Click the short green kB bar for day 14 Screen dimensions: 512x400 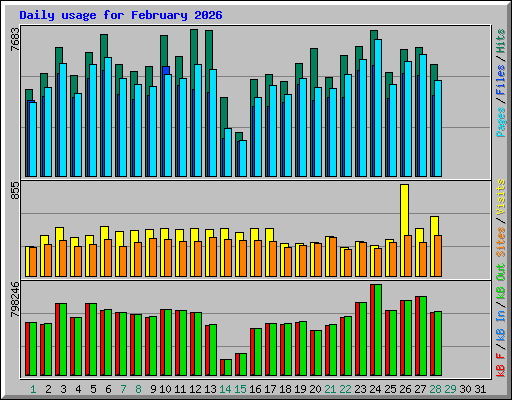pyautogui.click(x=228, y=367)
